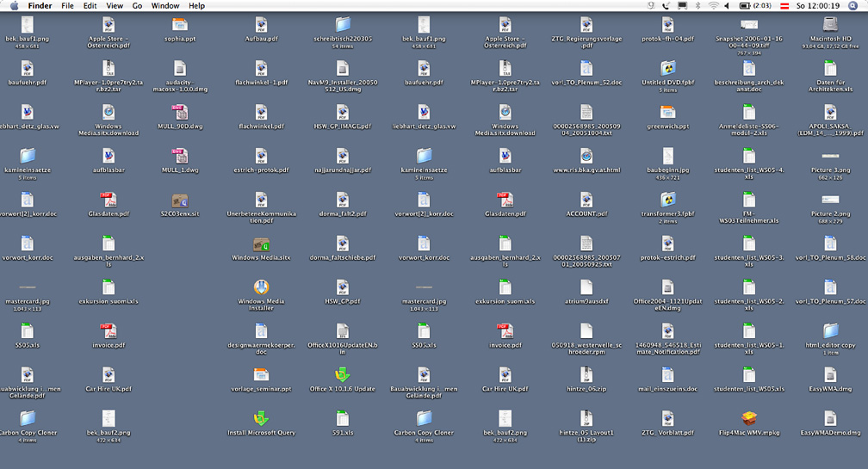
Task: Click the Windows Media Installer icon
Action: pyautogui.click(x=261, y=287)
